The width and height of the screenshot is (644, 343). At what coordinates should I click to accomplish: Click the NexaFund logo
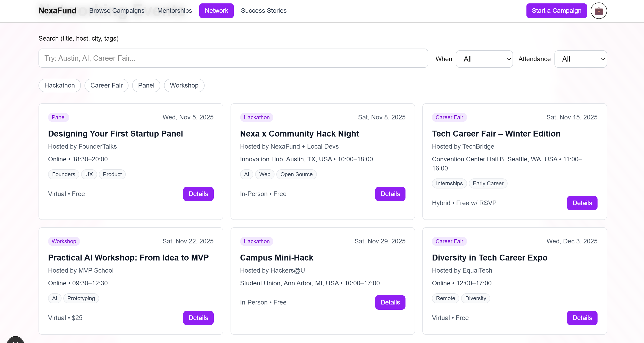point(57,11)
